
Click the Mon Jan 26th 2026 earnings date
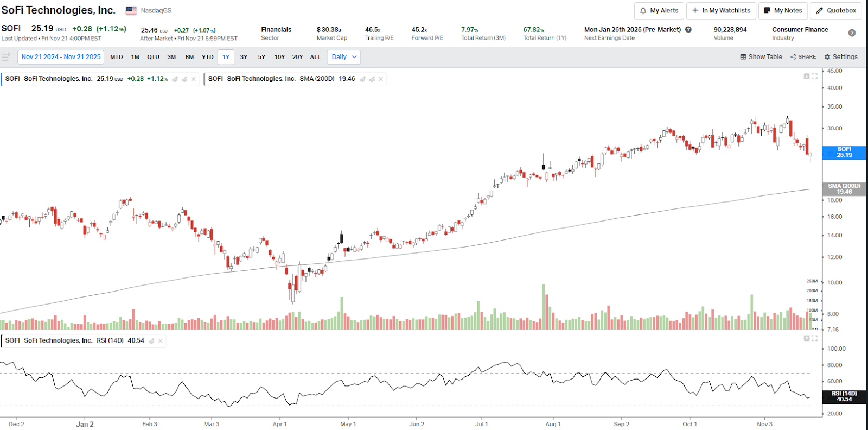pyautogui.click(x=633, y=30)
